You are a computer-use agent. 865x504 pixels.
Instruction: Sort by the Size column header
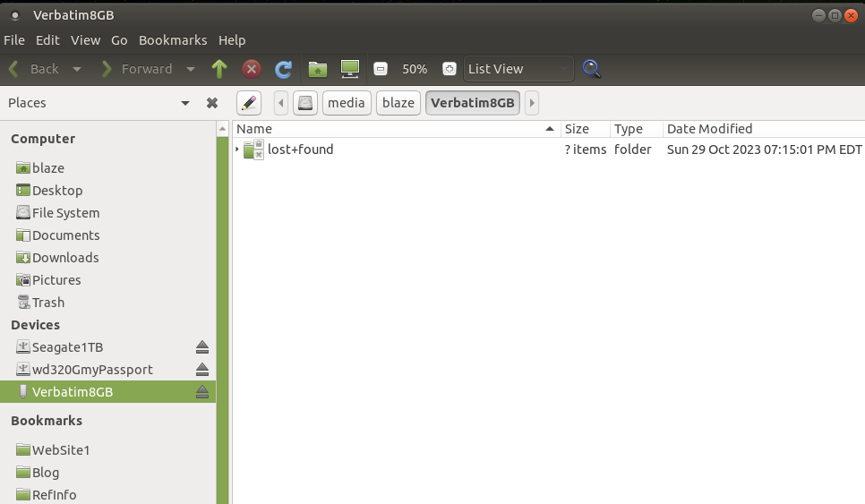click(x=585, y=129)
